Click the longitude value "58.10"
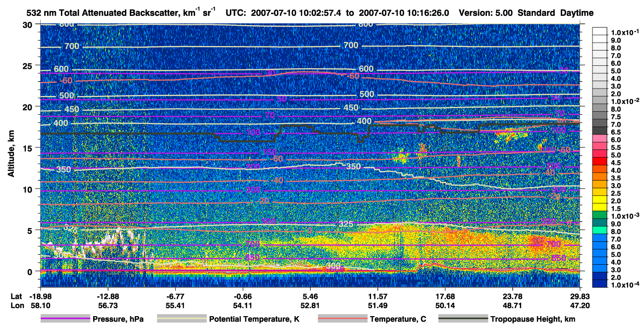This screenshot has height=330, width=644. (40, 305)
